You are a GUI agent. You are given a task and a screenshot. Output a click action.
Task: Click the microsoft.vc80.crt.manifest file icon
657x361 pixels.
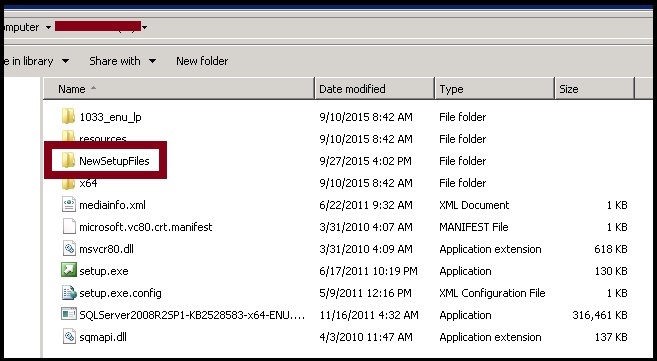coord(69,227)
